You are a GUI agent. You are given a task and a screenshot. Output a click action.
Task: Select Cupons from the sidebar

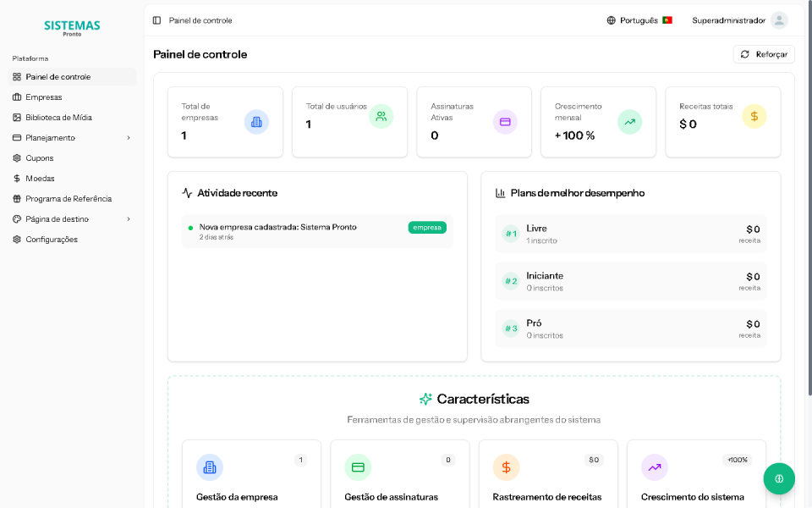(x=40, y=158)
